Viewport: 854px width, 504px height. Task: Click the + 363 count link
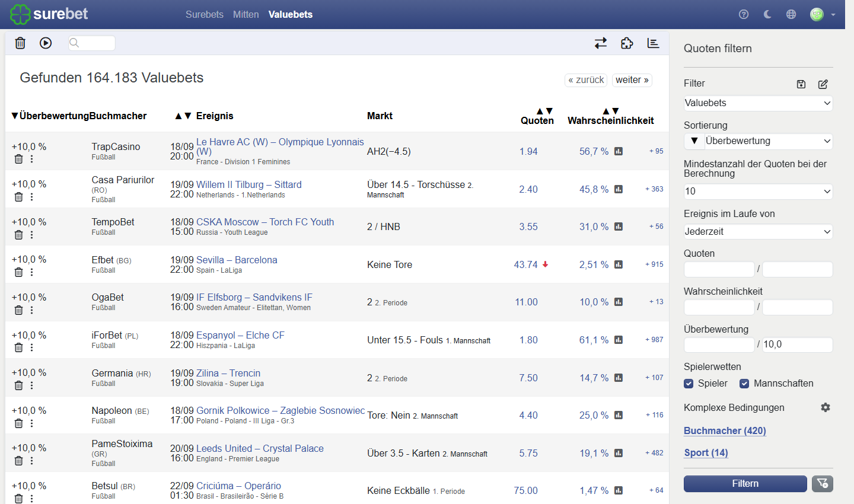pos(654,189)
